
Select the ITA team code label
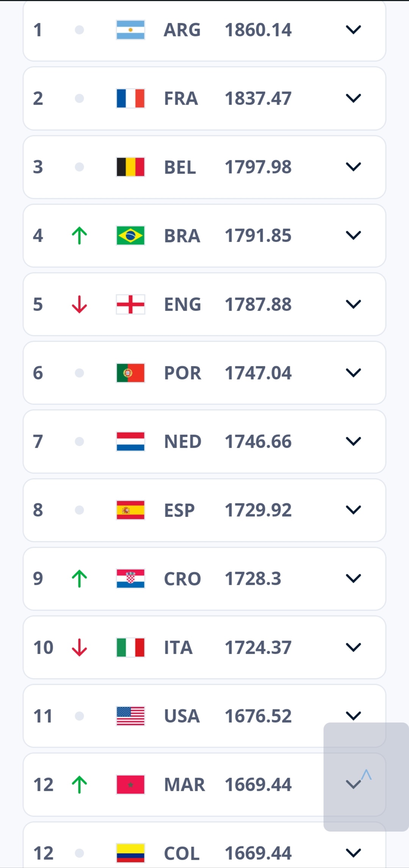point(178,647)
